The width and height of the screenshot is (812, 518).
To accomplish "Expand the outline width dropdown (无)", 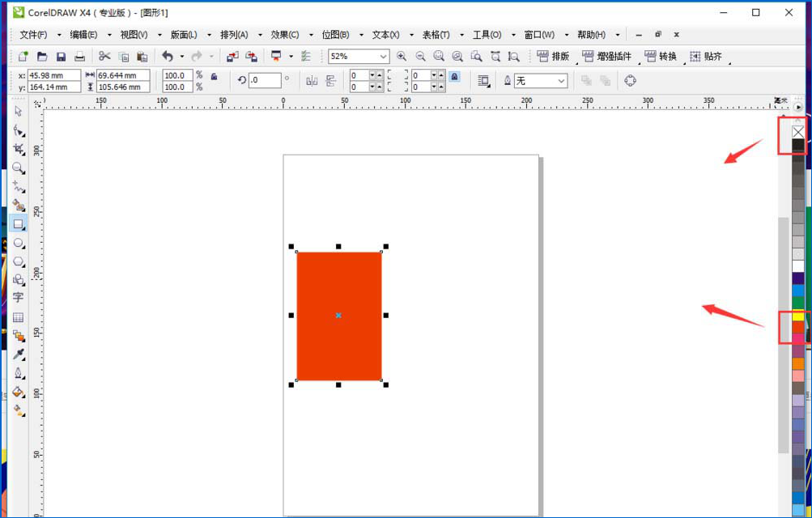I will point(561,81).
